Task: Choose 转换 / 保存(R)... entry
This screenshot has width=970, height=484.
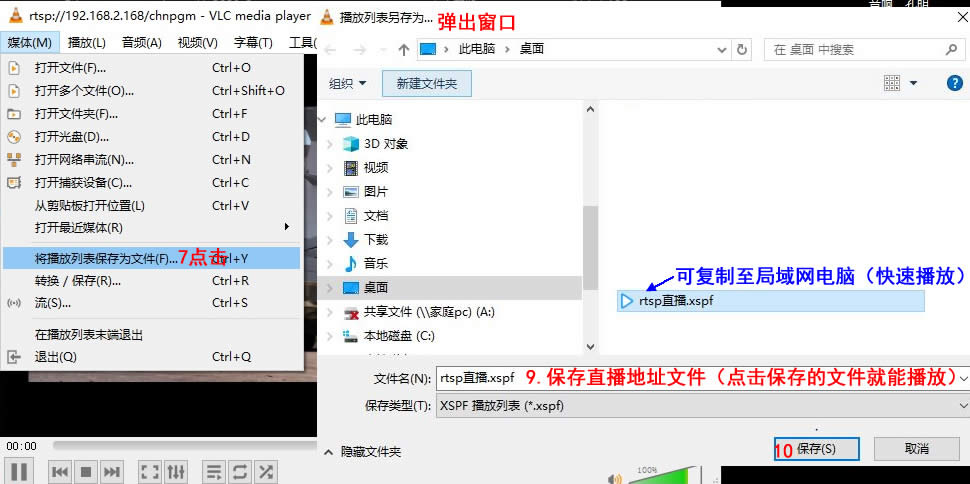Action: [x=152, y=281]
